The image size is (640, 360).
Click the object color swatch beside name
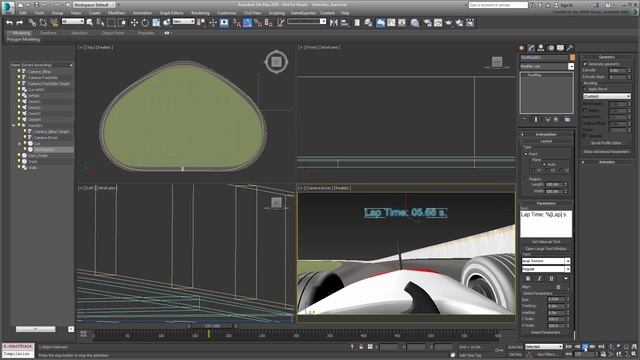point(572,58)
